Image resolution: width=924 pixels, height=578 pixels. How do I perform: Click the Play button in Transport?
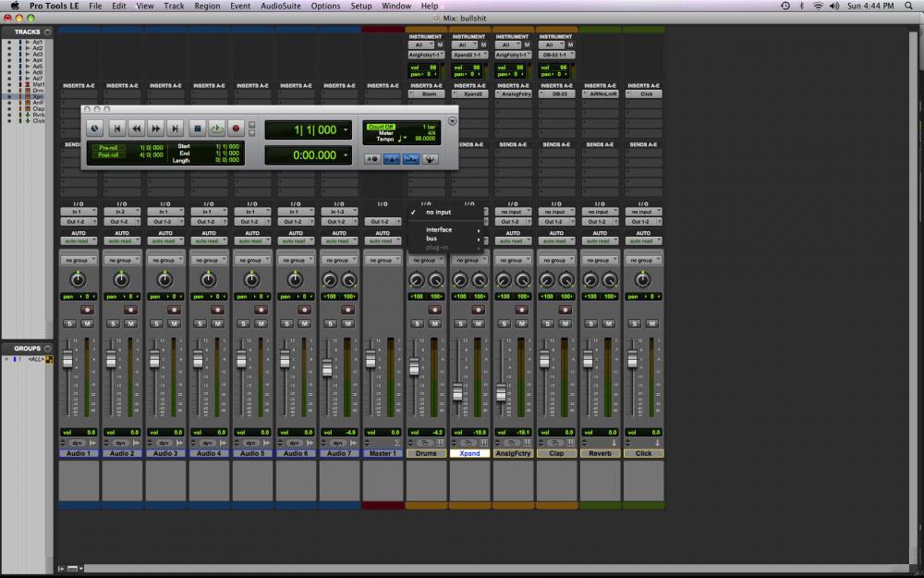click(x=217, y=128)
